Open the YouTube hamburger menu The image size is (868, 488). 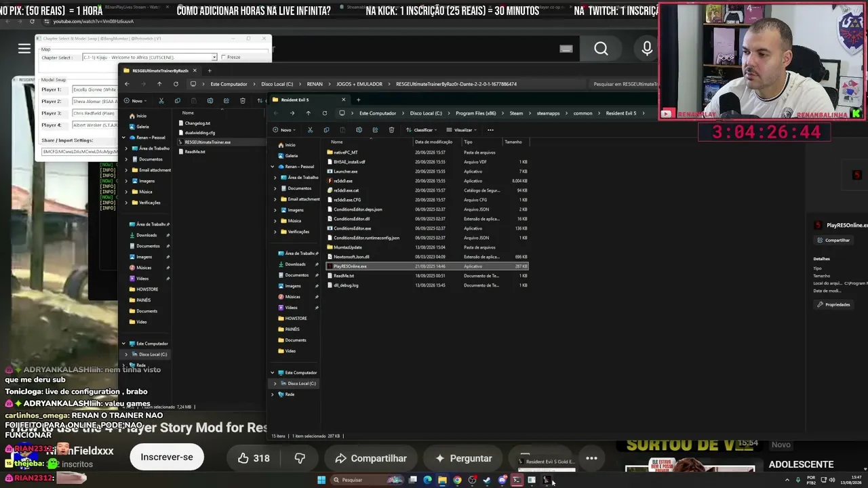click(24, 48)
